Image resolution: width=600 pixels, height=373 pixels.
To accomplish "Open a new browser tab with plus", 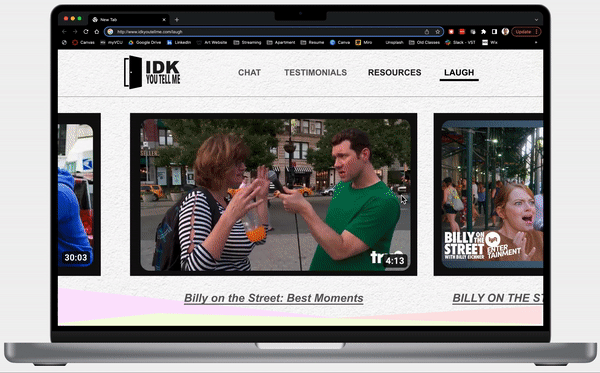I will (x=177, y=20).
